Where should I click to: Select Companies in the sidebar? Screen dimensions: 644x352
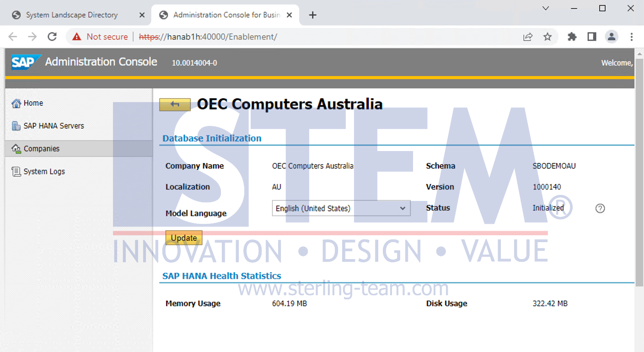[79, 149]
